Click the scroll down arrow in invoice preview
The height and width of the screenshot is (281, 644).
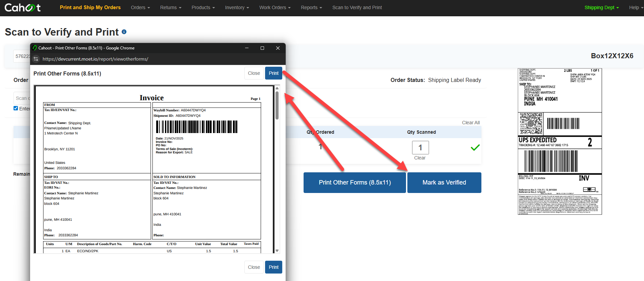click(x=277, y=251)
